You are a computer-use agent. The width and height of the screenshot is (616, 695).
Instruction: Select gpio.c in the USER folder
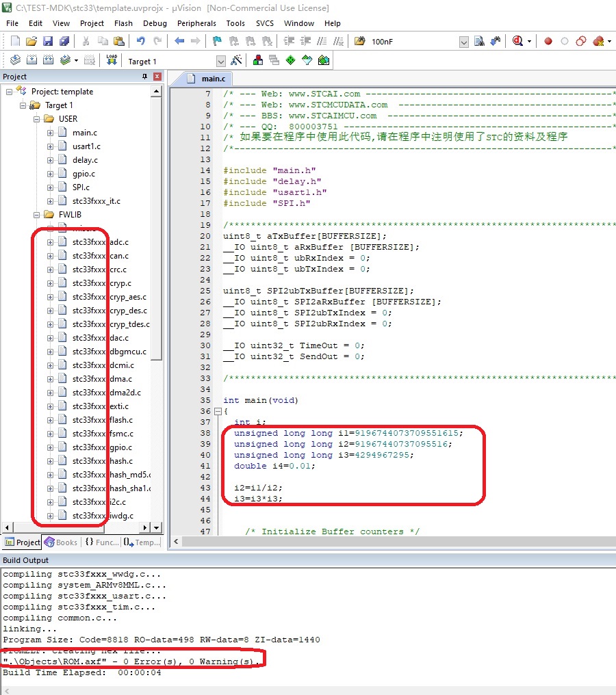click(84, 174)
